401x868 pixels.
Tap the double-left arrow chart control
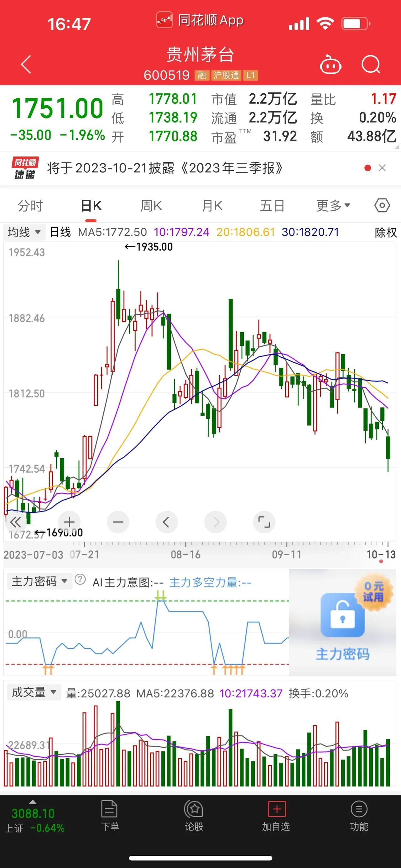[15, 522]
